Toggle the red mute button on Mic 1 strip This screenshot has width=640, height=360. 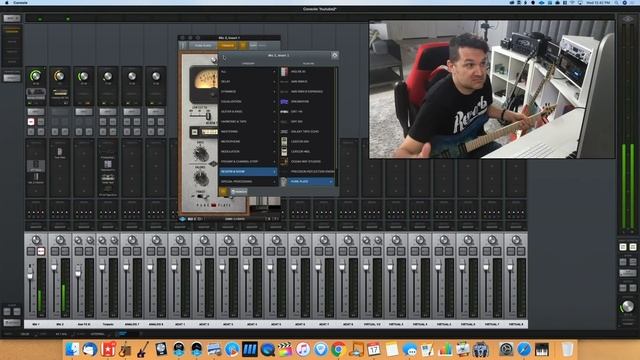41,251
